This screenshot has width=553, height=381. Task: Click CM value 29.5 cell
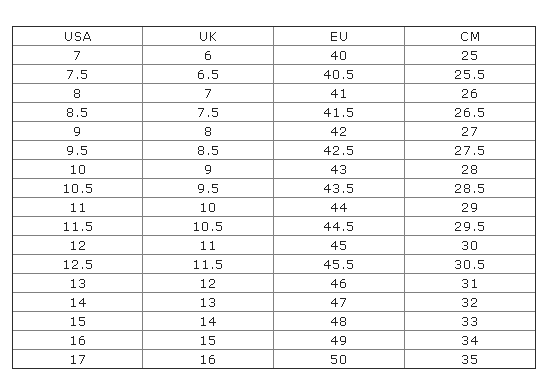[470, 226]
